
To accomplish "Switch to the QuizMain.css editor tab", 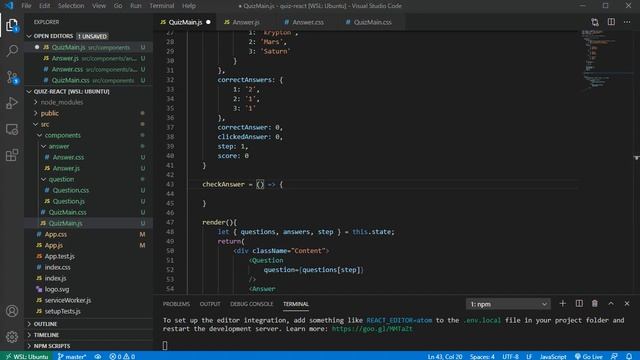I will [x=372, y=22].
